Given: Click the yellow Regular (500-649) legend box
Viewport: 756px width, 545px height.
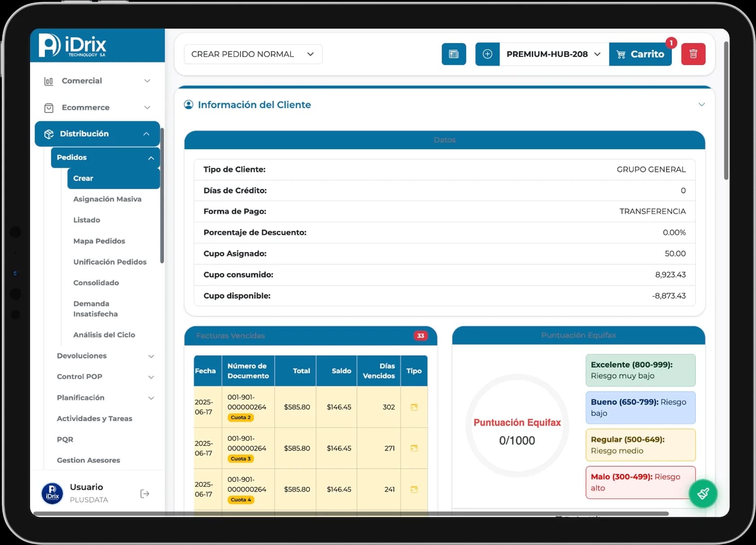Looking at the screenshot, I should (640, 445).
